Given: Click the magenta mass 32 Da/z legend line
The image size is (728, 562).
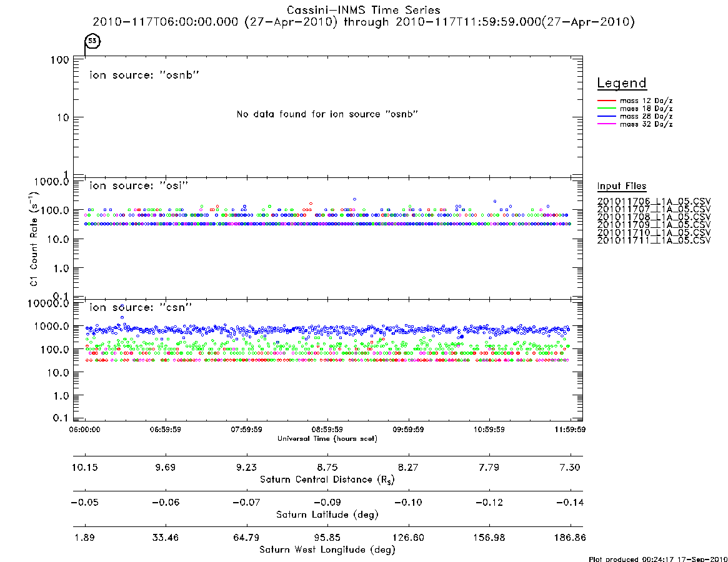Looking at the screenshot, I should pos(606,124).
